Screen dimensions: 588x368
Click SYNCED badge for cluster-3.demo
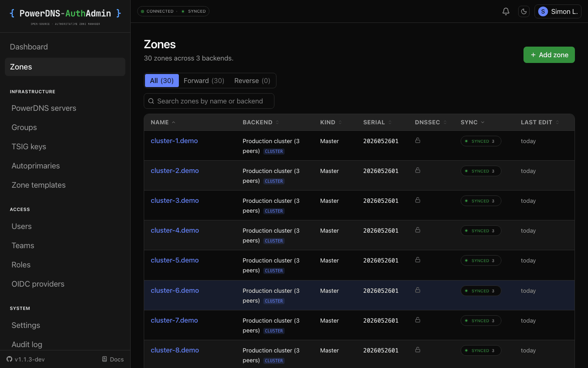pos(481,201)
